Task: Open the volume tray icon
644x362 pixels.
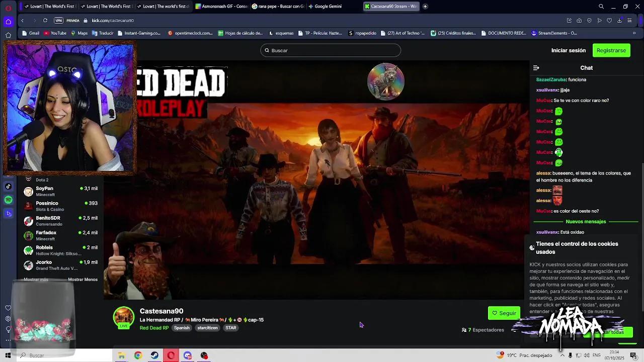Action: tap(586, 355)
